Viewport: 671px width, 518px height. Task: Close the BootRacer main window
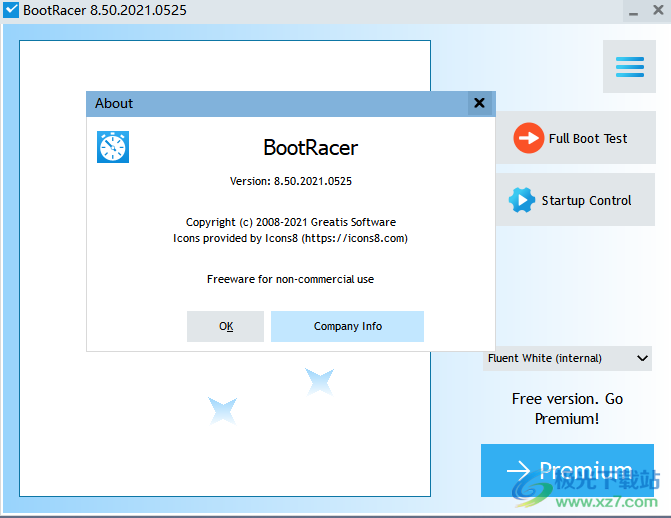pyautogui.click(x=658, y=10)
